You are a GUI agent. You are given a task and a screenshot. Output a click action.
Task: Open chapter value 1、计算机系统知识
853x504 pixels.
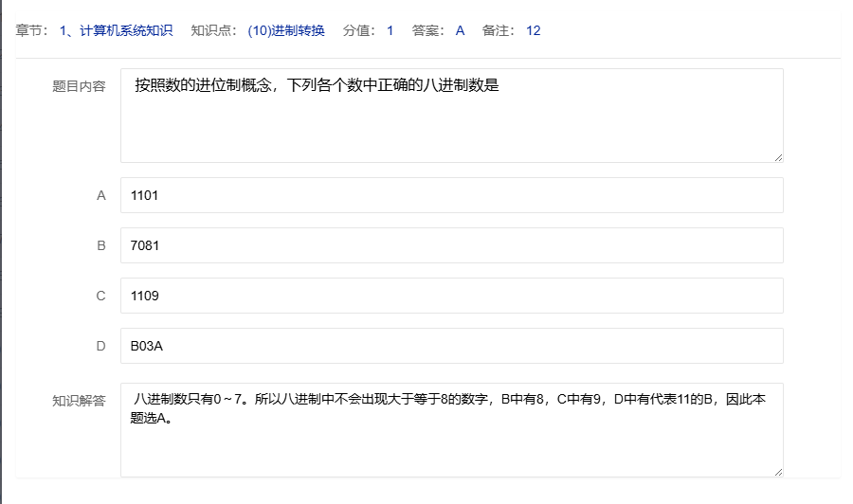click(x=116, y=30)
